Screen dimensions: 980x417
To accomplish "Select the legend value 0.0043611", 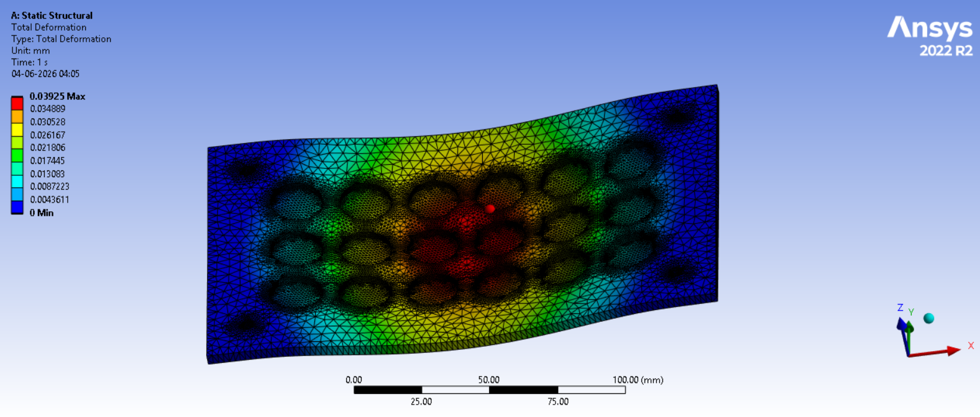I will [50, 199].
